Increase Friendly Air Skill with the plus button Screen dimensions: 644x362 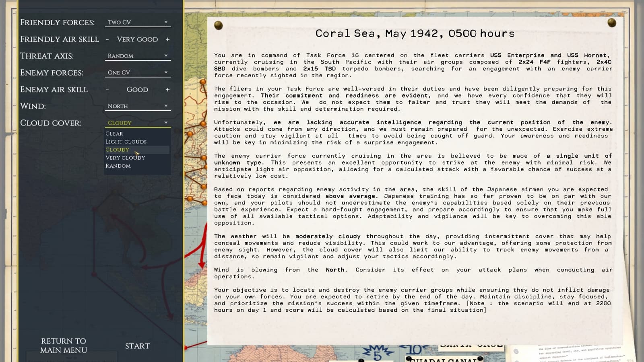[x=167, y=39]
